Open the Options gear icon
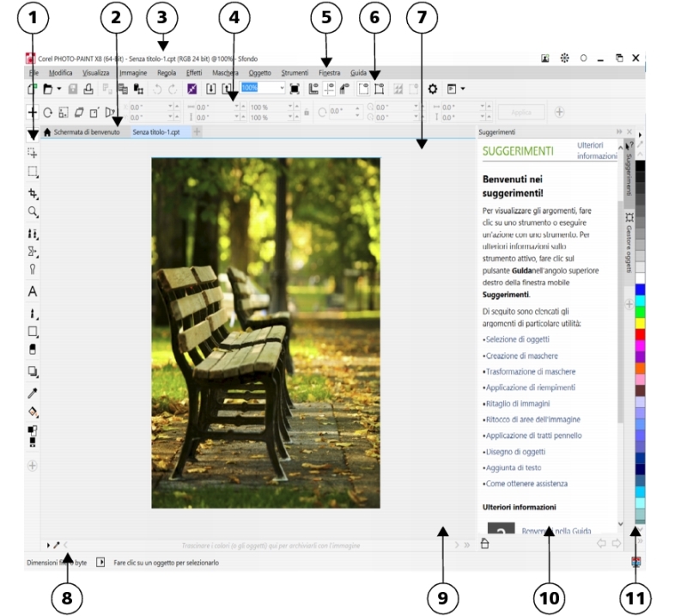Screen dimensions: 687x616 (x=433, y=88)
